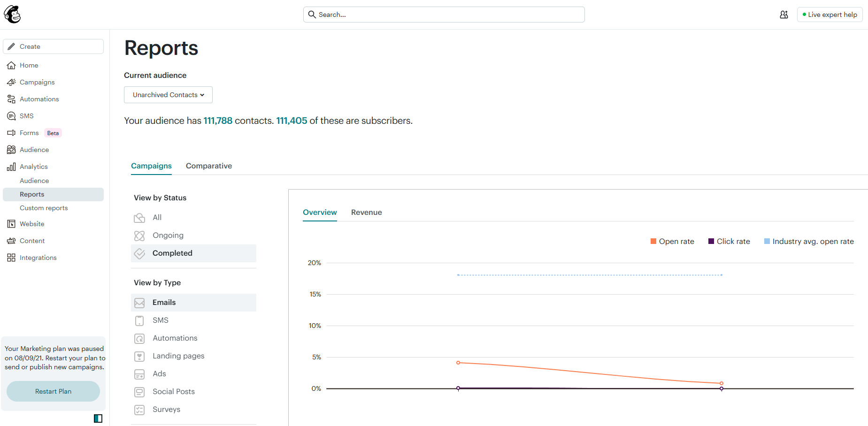The image size is (868, 426).
Task: Click the Emails type label
Action: point(164,303)
